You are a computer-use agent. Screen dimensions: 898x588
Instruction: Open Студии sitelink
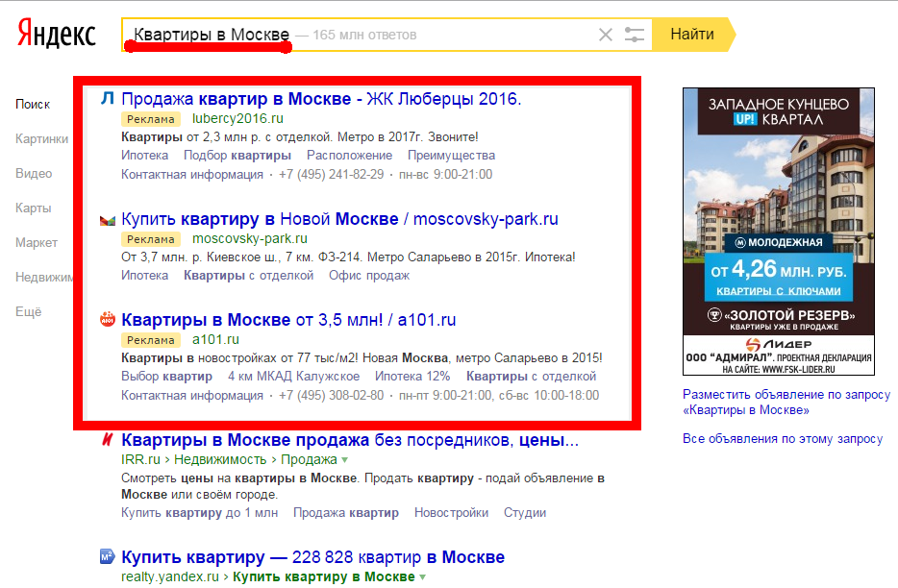pyautogui.click(x=525, y=512)
